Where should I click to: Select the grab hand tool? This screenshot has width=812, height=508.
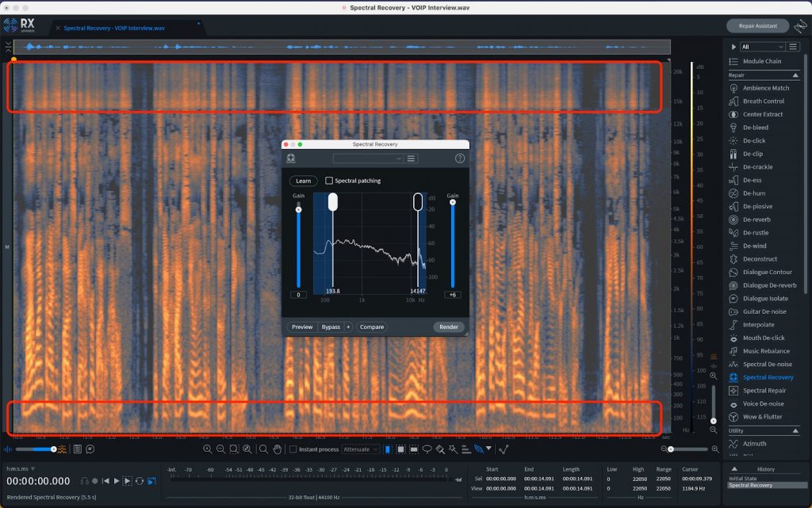click(x=277, y=449)
